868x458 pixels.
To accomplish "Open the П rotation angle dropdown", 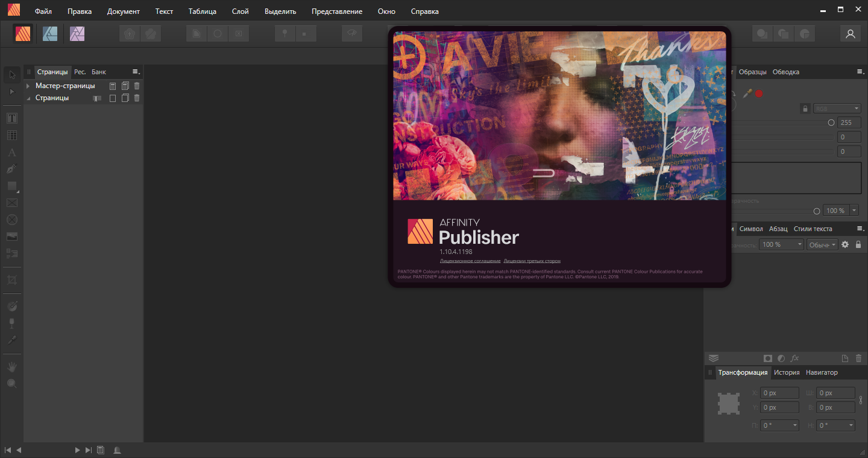I will [780, 425].
